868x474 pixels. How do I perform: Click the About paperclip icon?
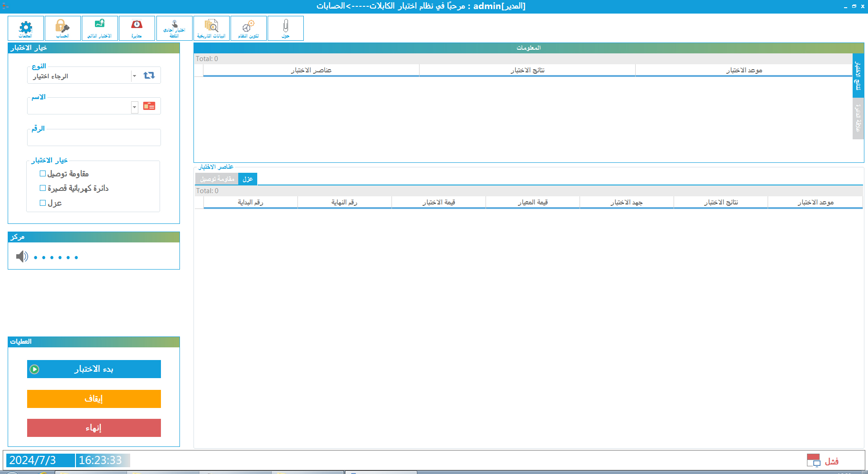(285, 28)
